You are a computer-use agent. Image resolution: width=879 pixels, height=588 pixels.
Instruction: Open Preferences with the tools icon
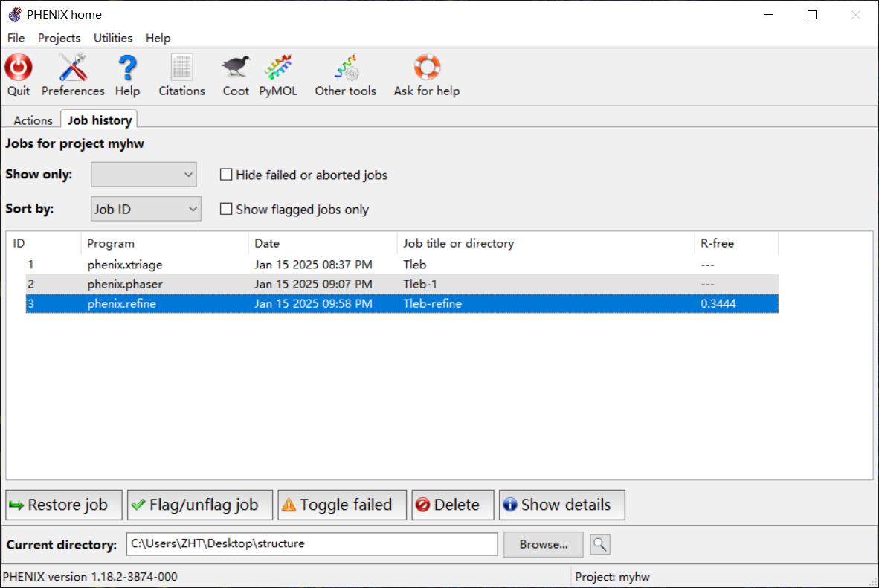coord(73,67)
